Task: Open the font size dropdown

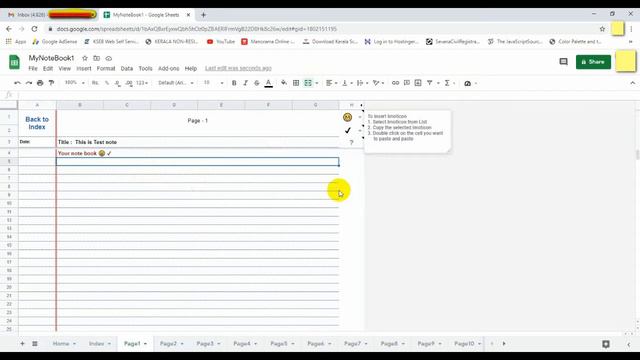Action: coord(213,83)
